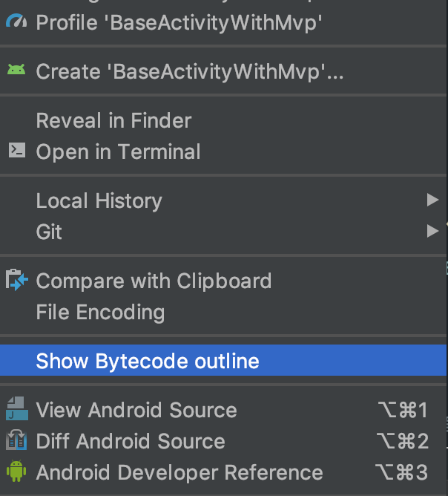Click the View Android Source icon
Screen dimensions: 448x496
point(16,409)
